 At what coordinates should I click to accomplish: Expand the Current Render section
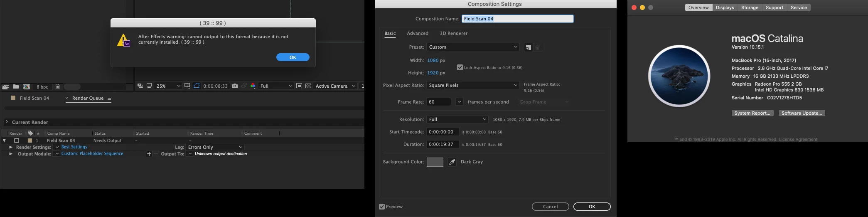[7, 122]
